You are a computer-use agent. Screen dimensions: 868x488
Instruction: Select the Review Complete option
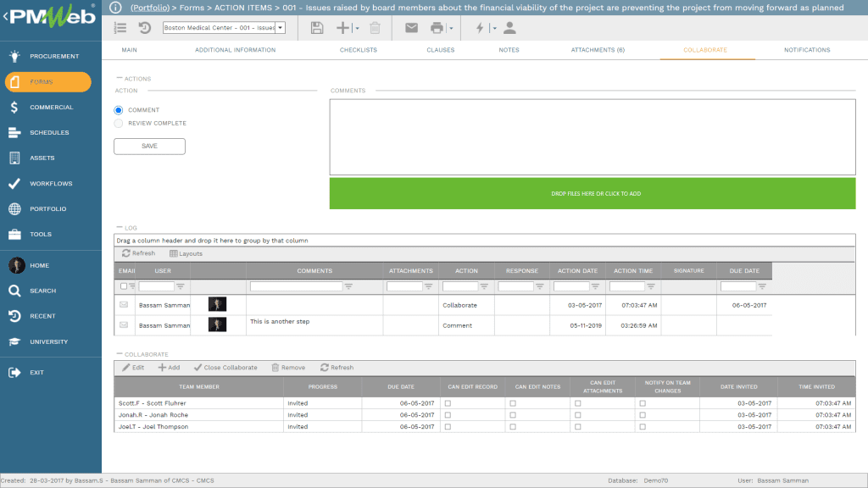point(118,123)
